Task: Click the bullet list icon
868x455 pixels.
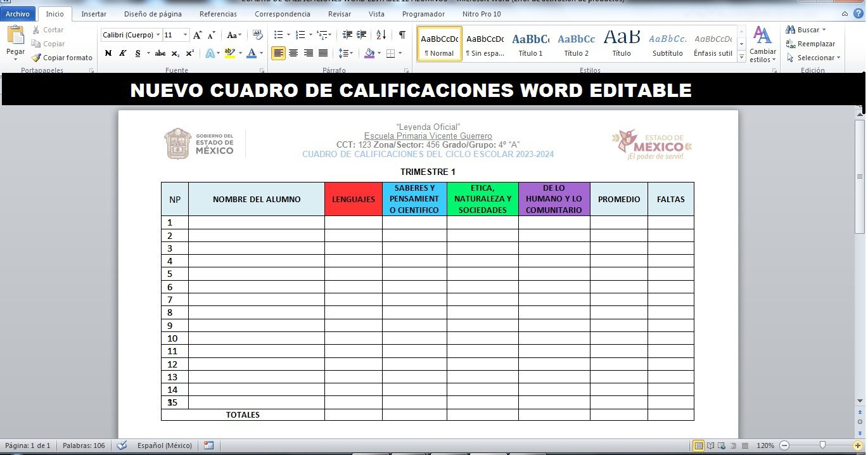Action: (x=278, y=35)
